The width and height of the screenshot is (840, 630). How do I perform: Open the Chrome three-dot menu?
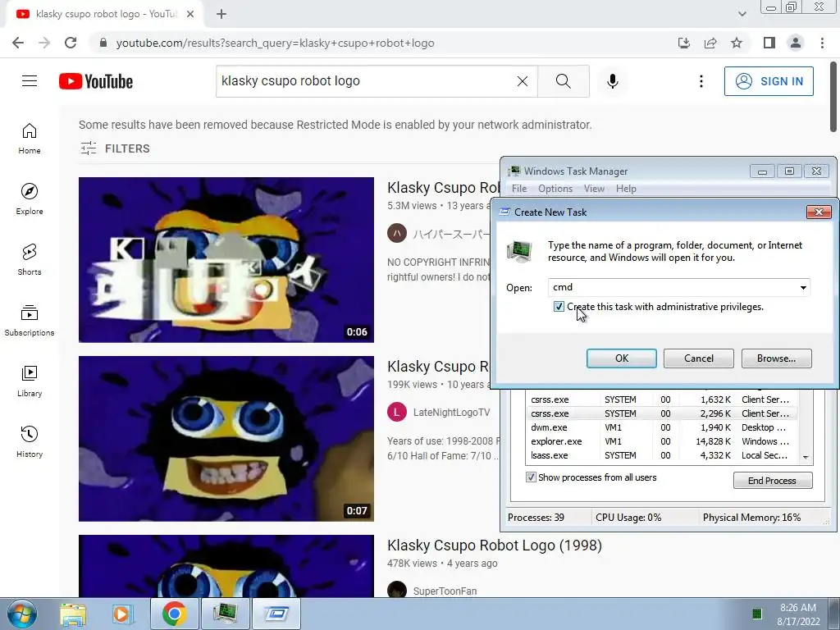point(822,43)
